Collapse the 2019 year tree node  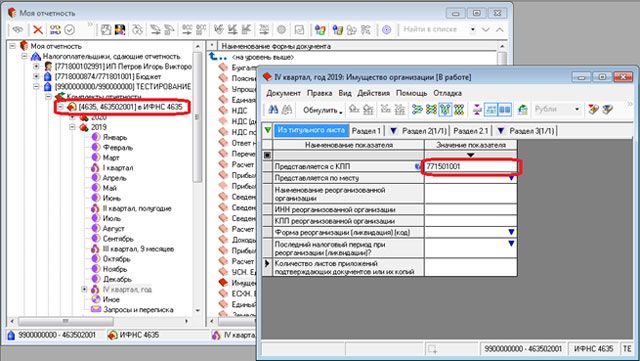click(x=72, y=127)
